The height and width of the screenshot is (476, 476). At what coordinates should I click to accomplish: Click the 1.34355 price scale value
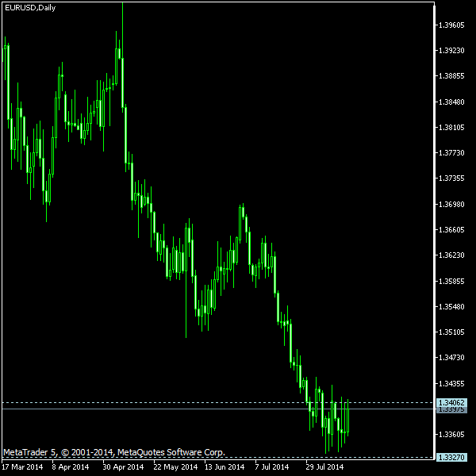(451, 384)
